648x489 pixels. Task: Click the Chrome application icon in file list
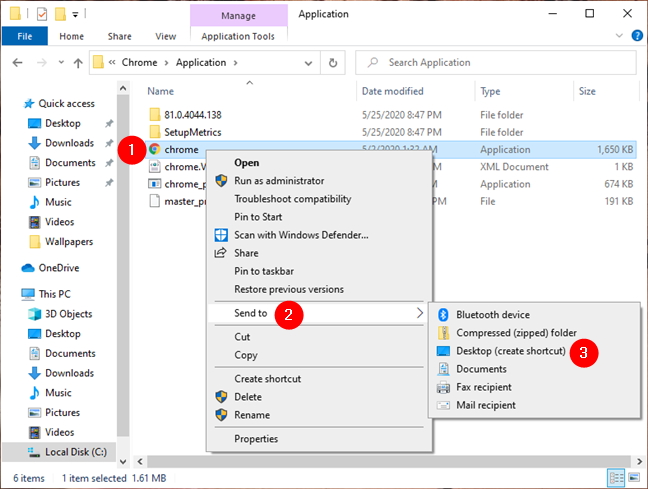155,149
